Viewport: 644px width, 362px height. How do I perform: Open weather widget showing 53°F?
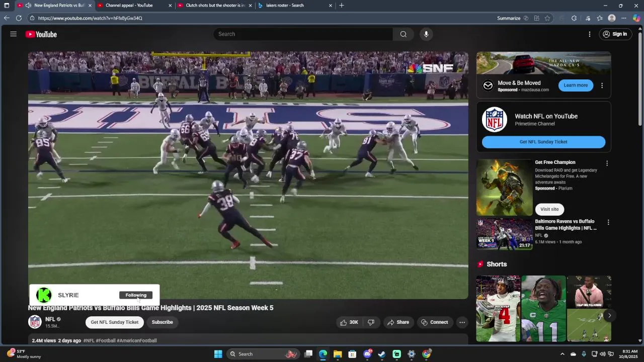[24, 354]
